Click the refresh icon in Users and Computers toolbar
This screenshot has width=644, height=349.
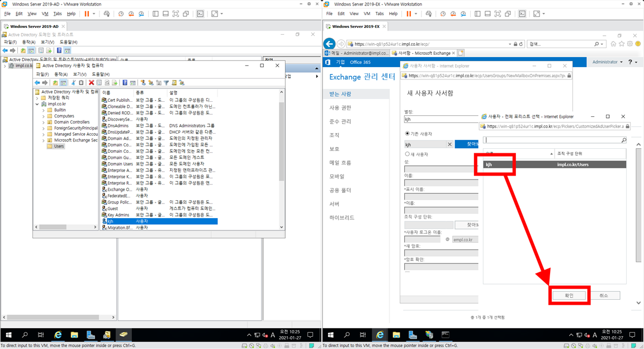107,83
